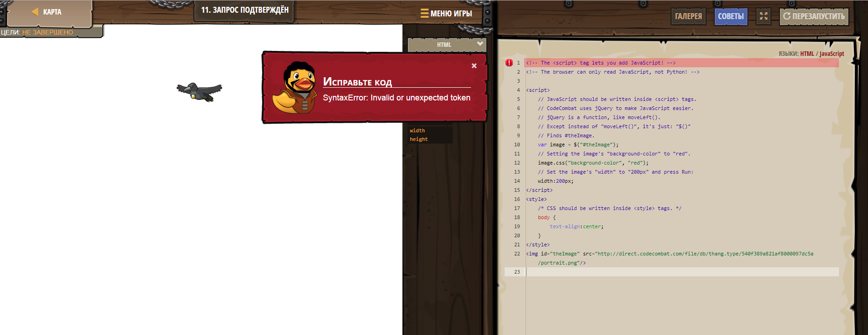Viewport: 868px width, 335px height.
Task: Click the back arrow icon beside КАРТА
Action: click(35, 12)
